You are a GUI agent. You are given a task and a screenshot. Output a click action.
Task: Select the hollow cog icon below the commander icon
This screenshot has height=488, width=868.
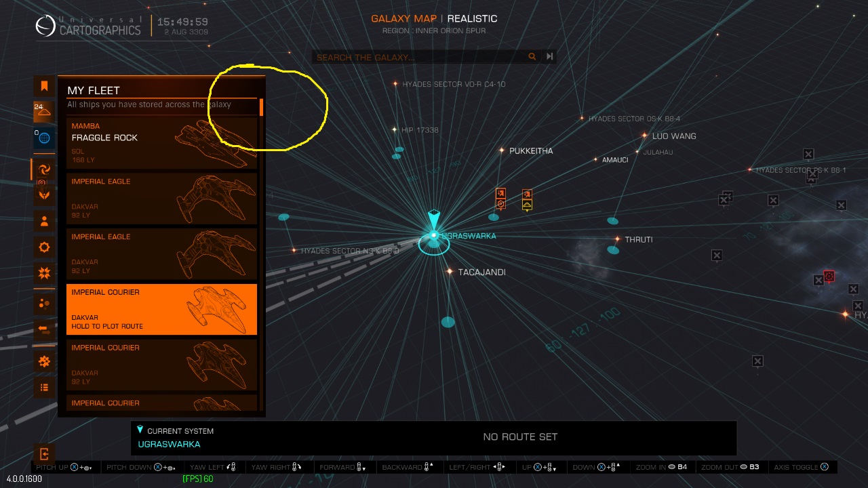click(x=44, y=247)
